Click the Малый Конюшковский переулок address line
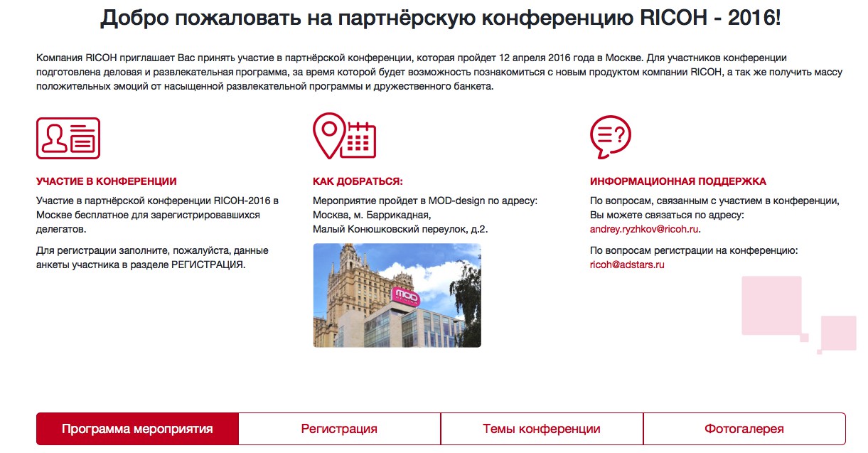This screenshot has height=453, width=868. 401,229
